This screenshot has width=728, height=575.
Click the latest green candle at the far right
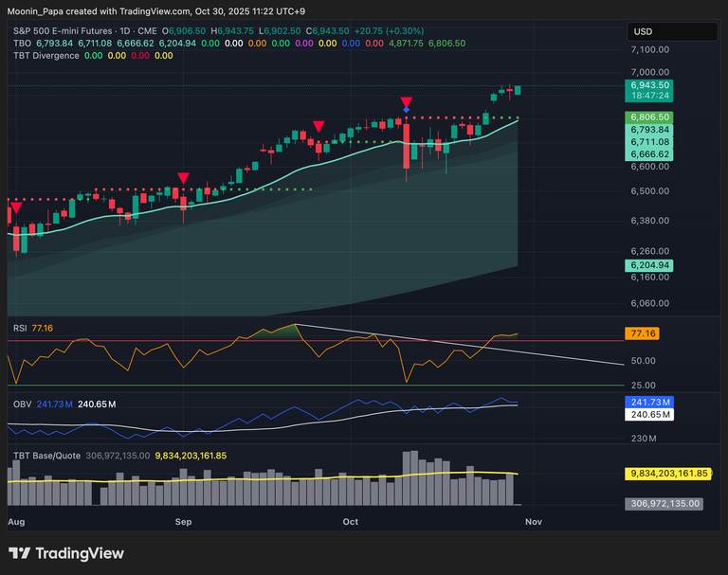click(518, 90)
